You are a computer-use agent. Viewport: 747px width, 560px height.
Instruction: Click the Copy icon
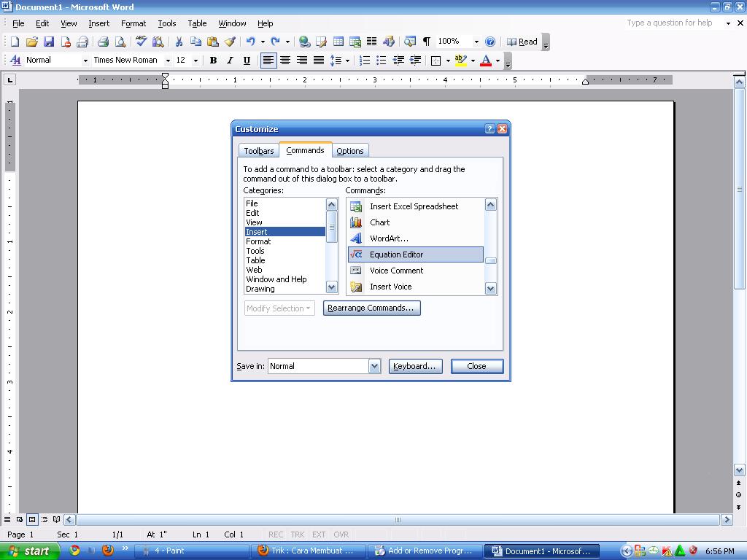[x=196, y=42]
